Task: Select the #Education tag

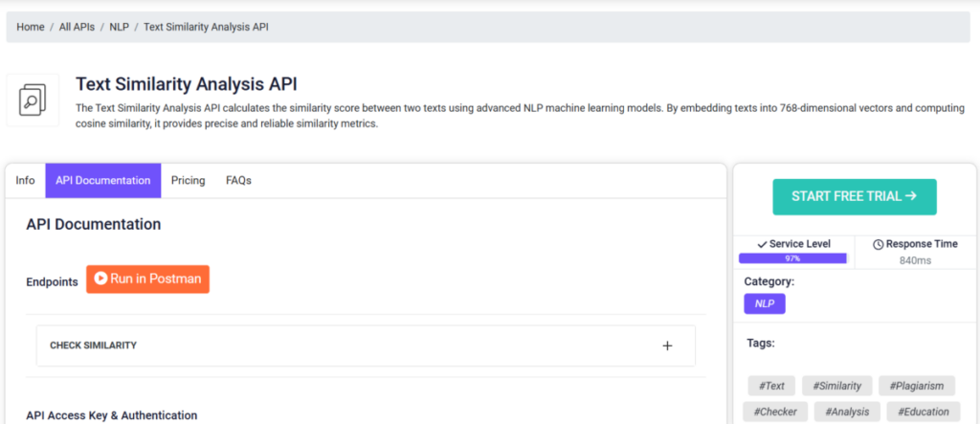Action: pos(924,412)
